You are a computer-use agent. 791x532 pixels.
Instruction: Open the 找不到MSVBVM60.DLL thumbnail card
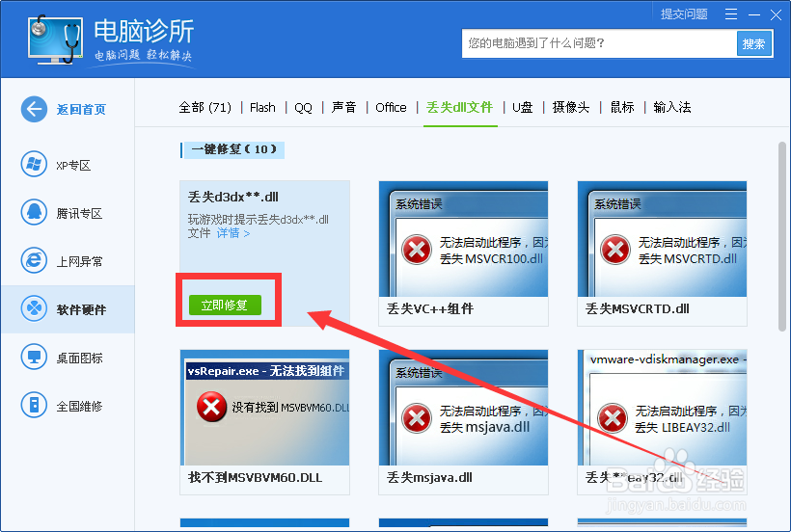(264, 422)
